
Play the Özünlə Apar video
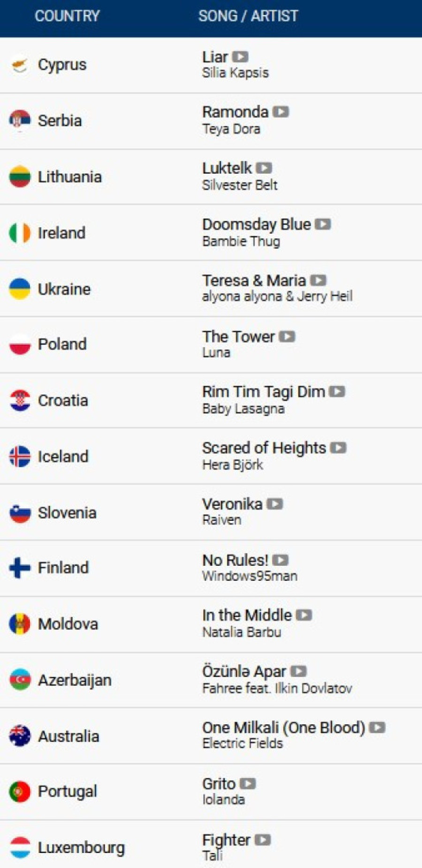pyautogui.click(x=298, y=671)
